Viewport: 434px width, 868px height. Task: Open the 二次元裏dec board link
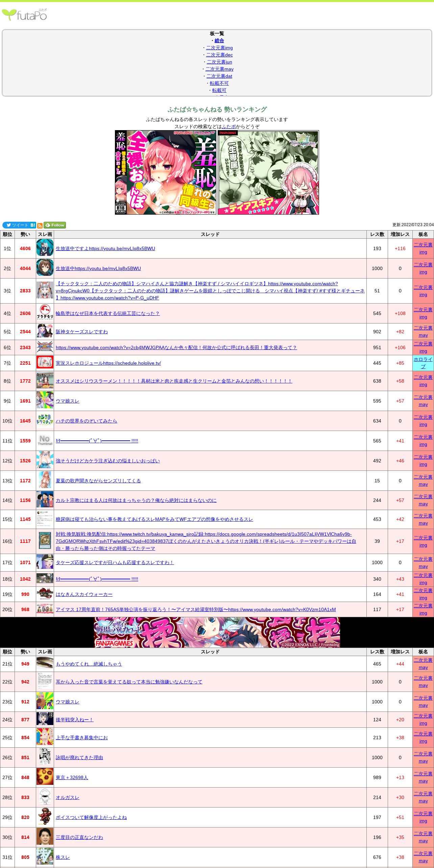pos(219,55)
